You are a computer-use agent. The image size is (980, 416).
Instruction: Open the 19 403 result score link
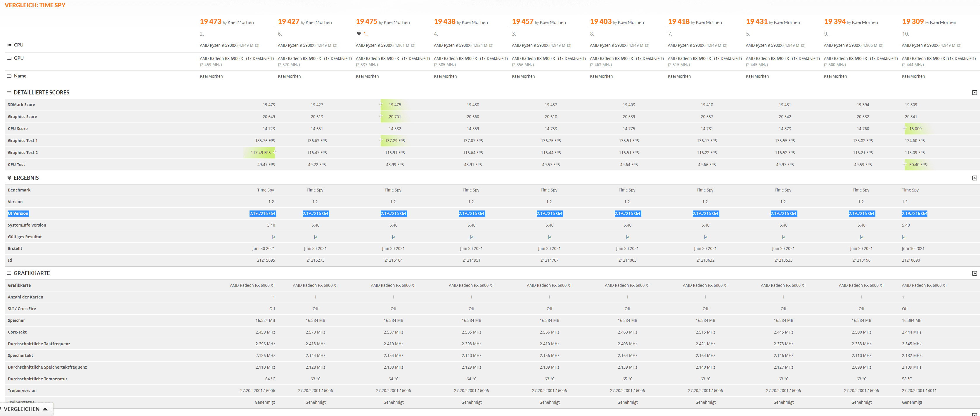600,22
